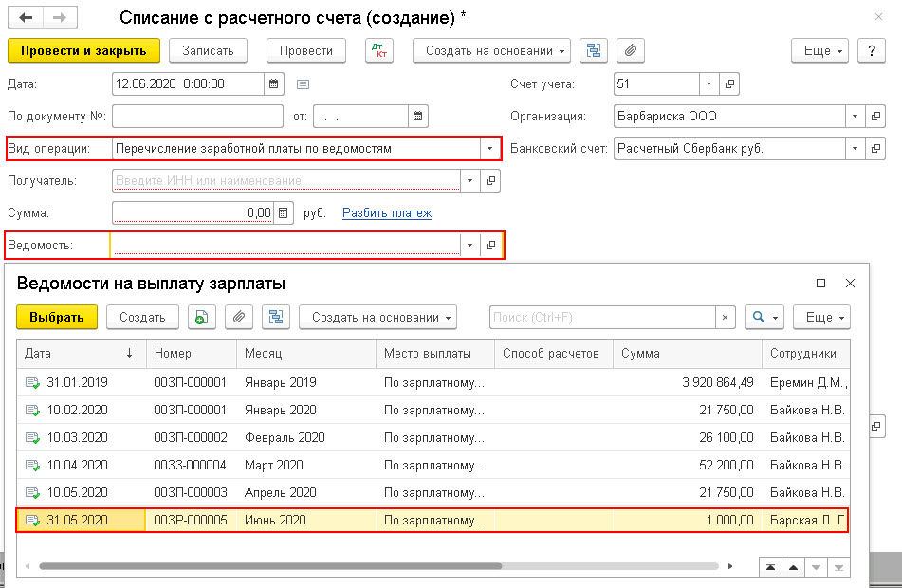
Task: Click the Дт/Кт postings icon
Action: tap(379, 50)
